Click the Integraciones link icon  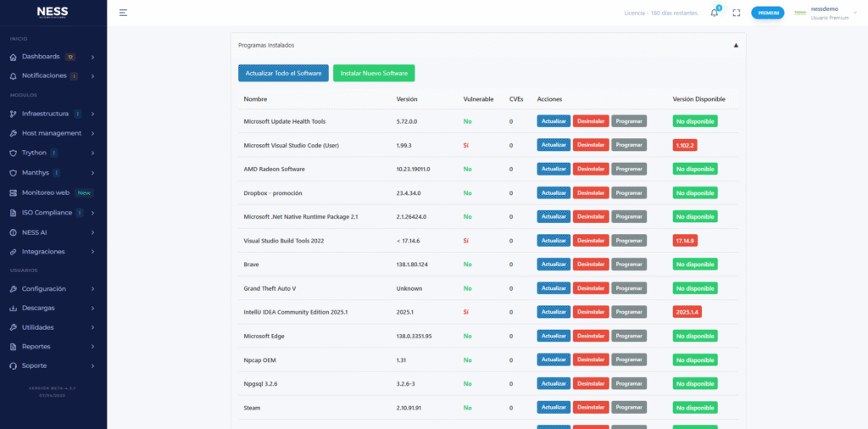[x=14, y=252]
